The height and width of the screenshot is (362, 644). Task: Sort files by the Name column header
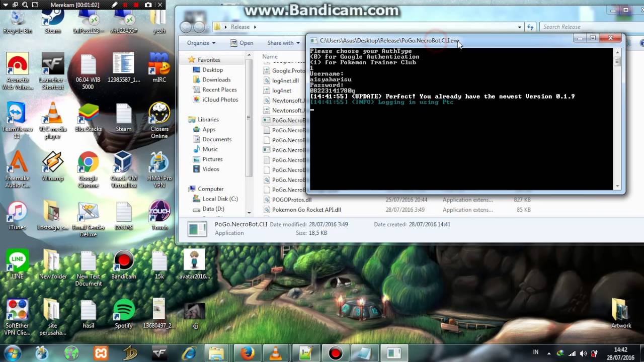tap(270, 57)
